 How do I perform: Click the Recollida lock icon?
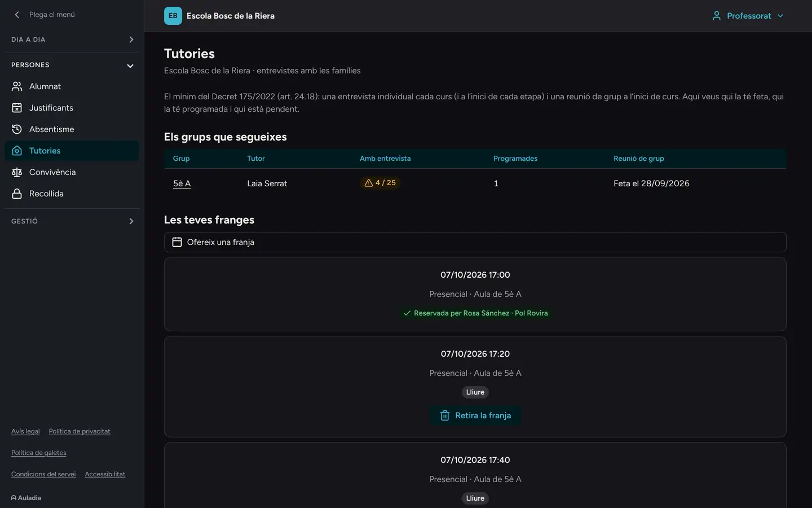click(x=17, y=194)
